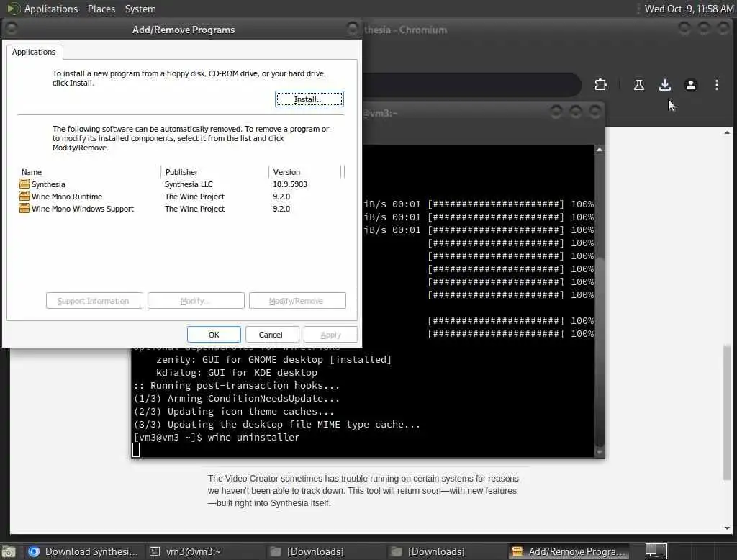Switch to Download Synthesia Chromium taskbar item

click(83, 551)
